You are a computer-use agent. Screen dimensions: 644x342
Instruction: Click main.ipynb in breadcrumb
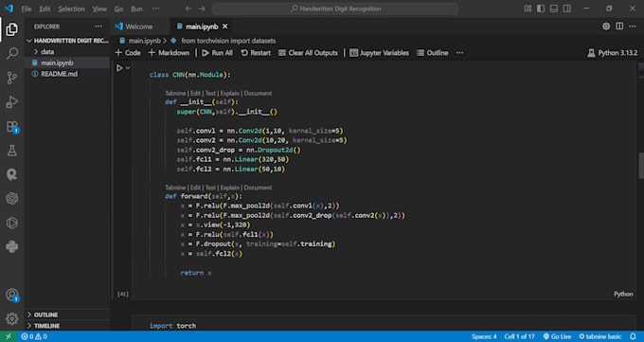click(144, 41)
